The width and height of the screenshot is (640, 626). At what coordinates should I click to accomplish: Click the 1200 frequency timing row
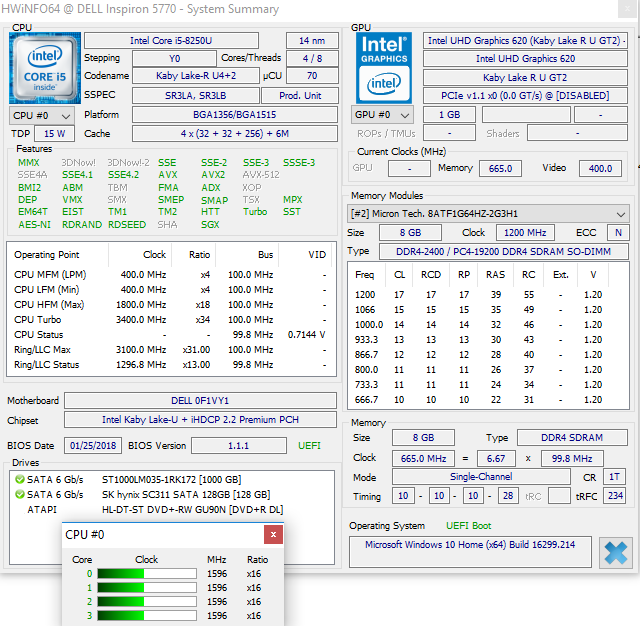click(488, 294)
